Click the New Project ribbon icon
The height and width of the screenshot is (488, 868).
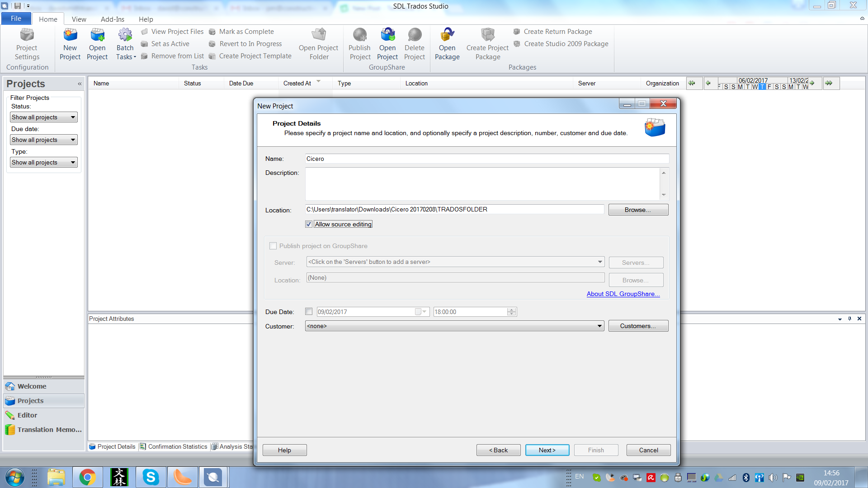coord(70,44)
